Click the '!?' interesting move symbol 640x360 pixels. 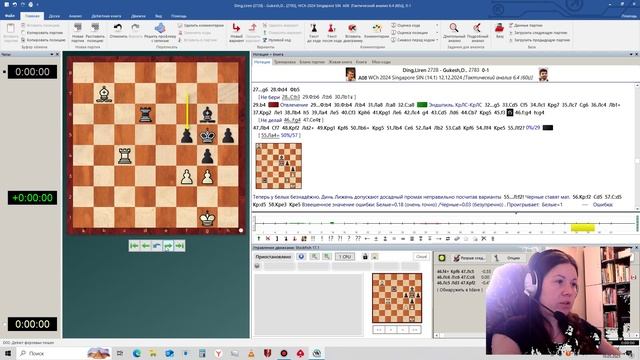[x=331, y=239]
